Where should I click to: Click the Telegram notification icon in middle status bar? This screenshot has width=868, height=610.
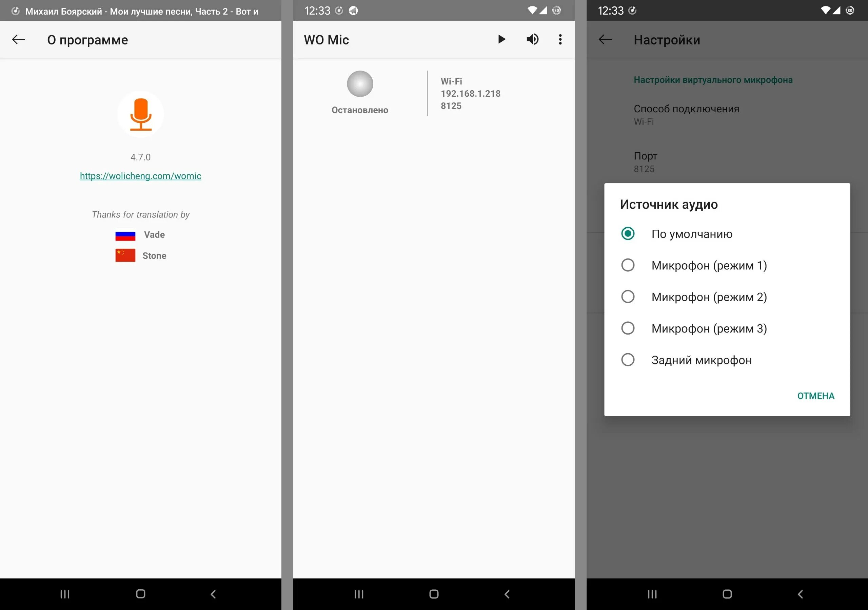click(x=353, y=11)
